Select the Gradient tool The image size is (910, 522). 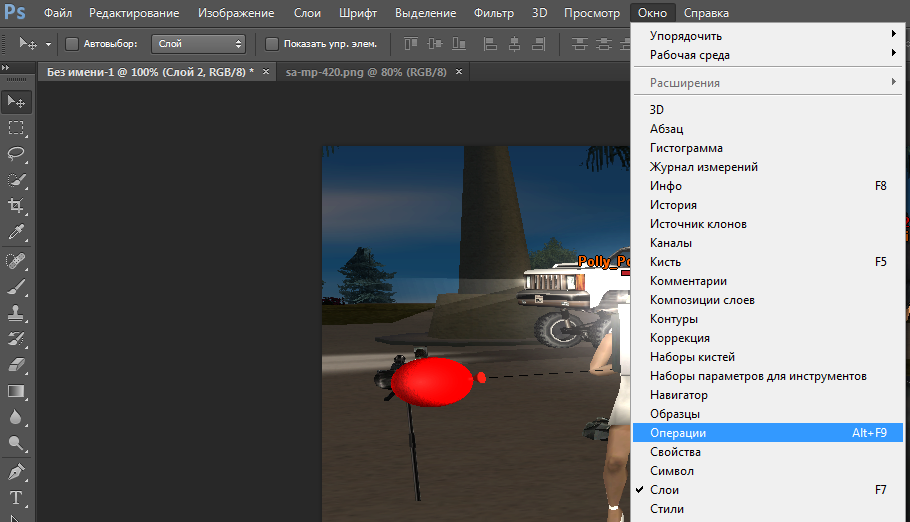(x=16, y=391)
